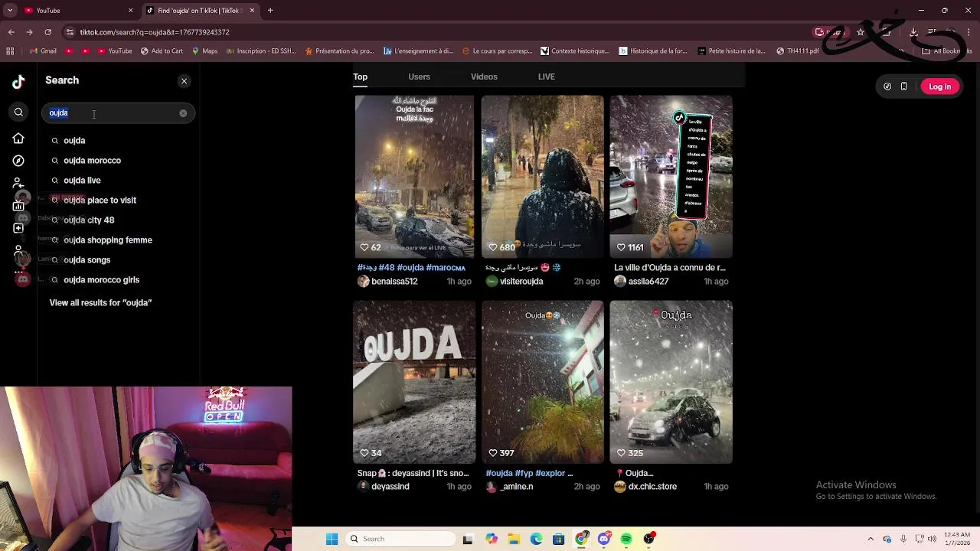Open the Add to Cart bookmark

pos(162,51)
